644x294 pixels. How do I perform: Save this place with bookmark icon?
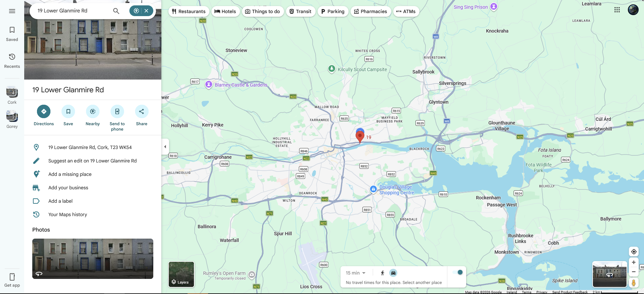[x=68, y=111]
